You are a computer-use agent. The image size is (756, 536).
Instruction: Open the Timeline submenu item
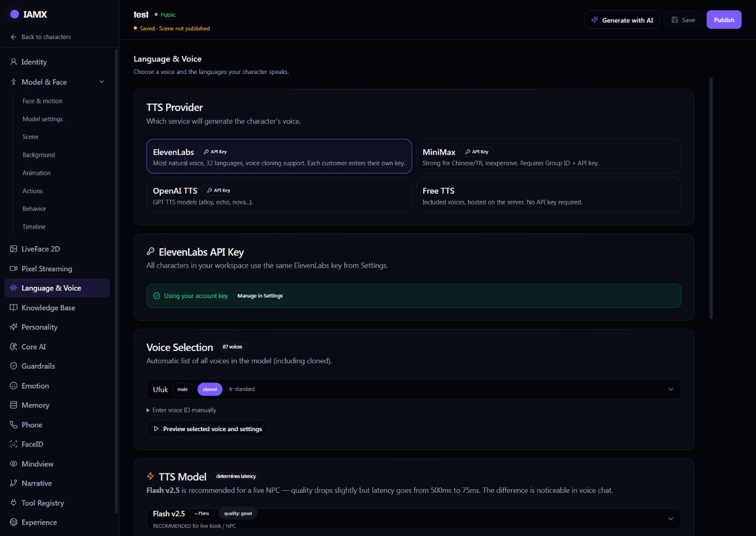(x=34, y=227)
